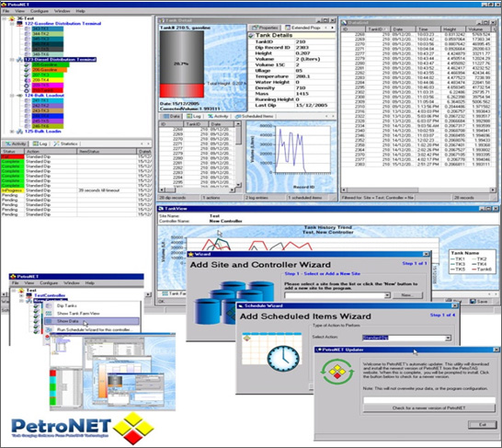Open Configure menu in main PetroNET window
Screen dimensions: 502x448
coord(40,11)
